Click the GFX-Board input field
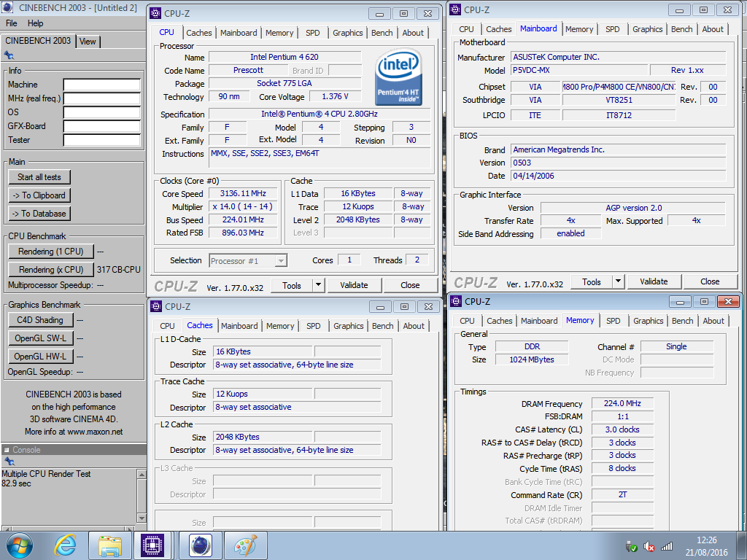Viewport: 747px width, 560px height. coord(102,126)
